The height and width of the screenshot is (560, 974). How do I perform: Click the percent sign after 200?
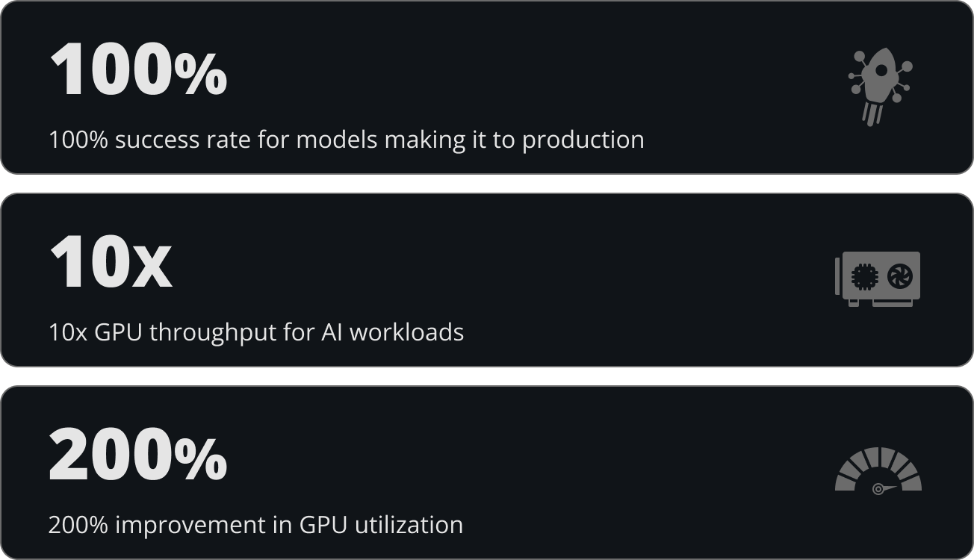201,461
